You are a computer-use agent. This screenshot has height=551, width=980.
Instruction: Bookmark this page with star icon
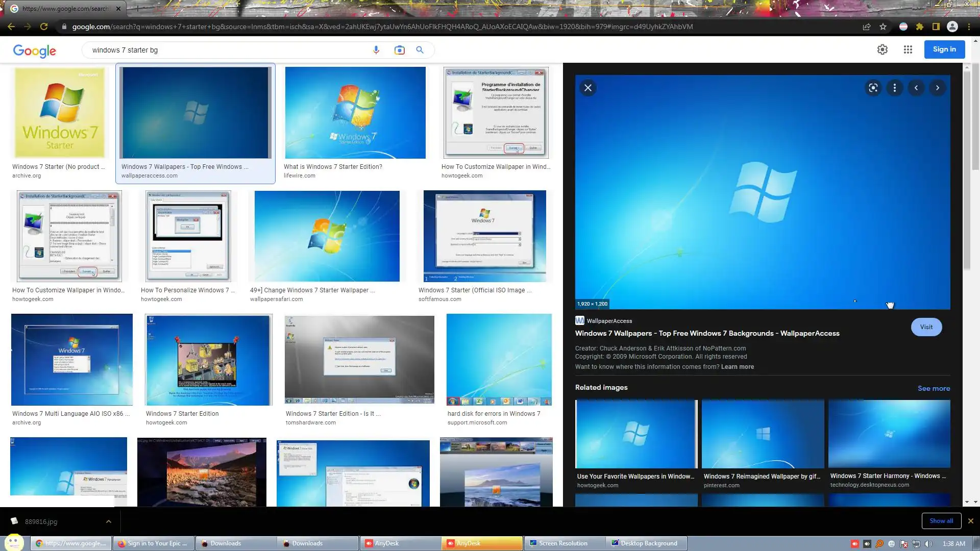click(x=883, y=27)
